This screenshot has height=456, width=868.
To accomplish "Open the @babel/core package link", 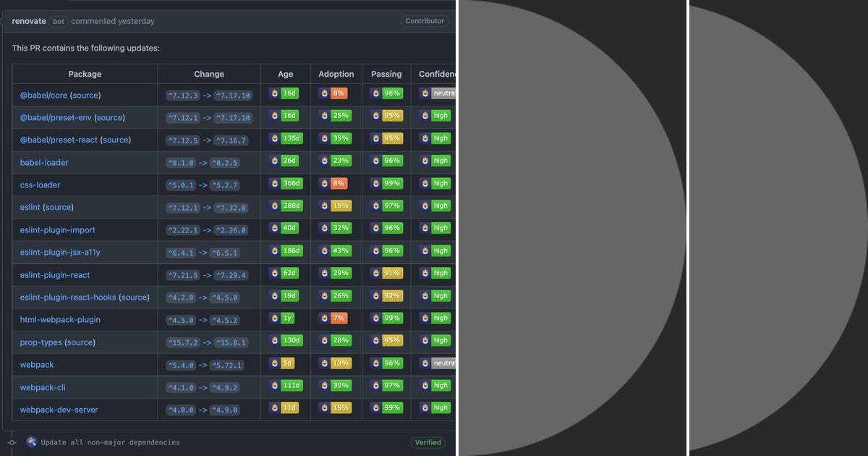I will pos(44,96).
